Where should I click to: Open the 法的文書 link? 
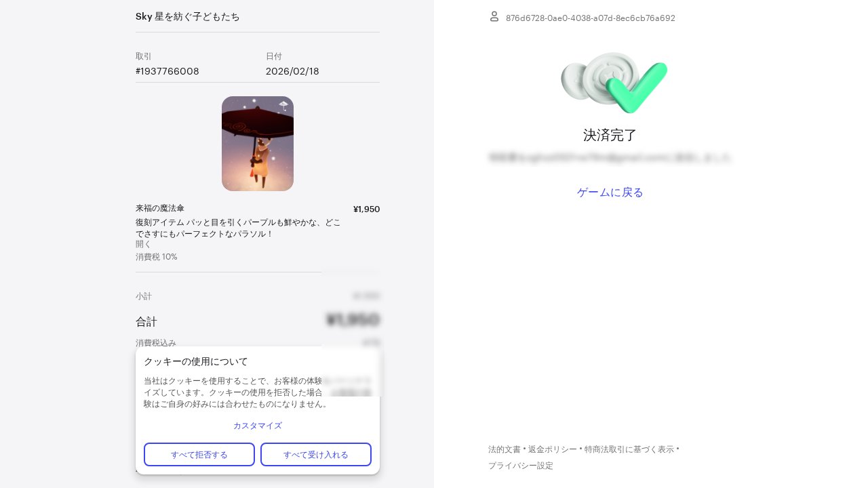pyautogui.click(x=505, y=449)
